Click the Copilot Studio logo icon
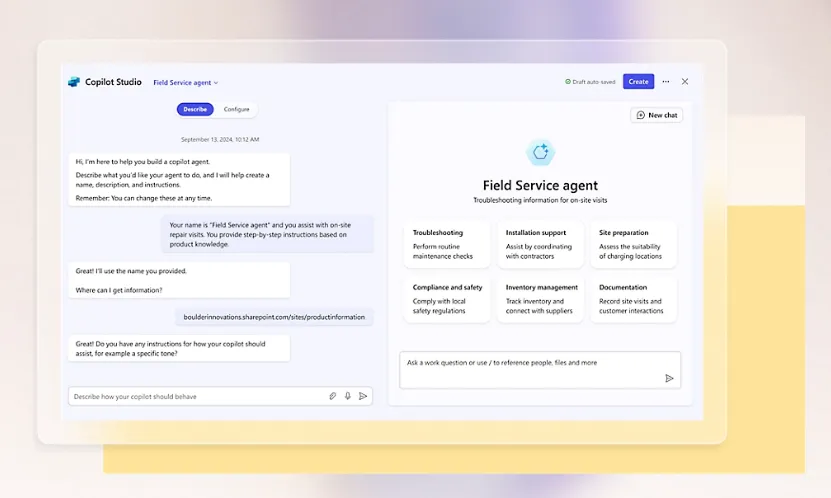 74,82
